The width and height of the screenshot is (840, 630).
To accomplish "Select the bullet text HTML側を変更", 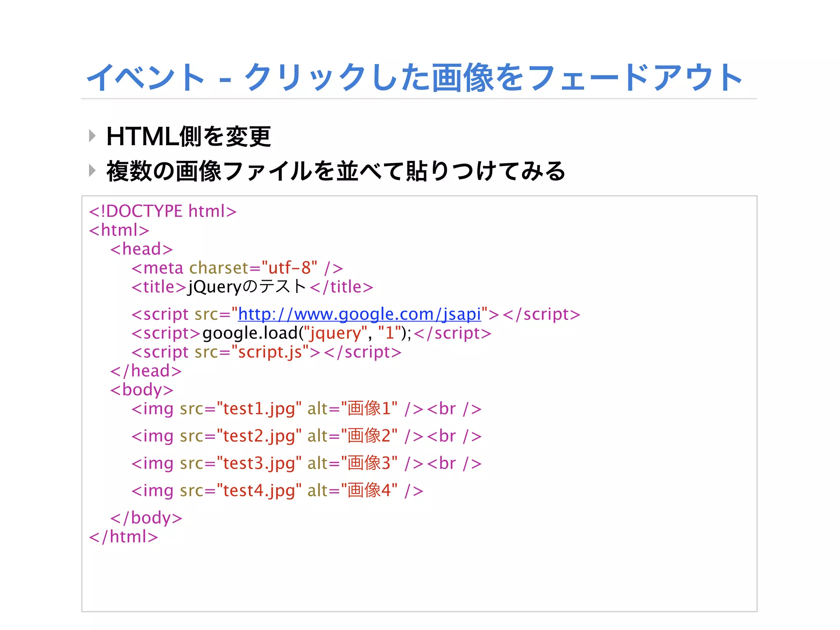I will [x=188, y=136].
